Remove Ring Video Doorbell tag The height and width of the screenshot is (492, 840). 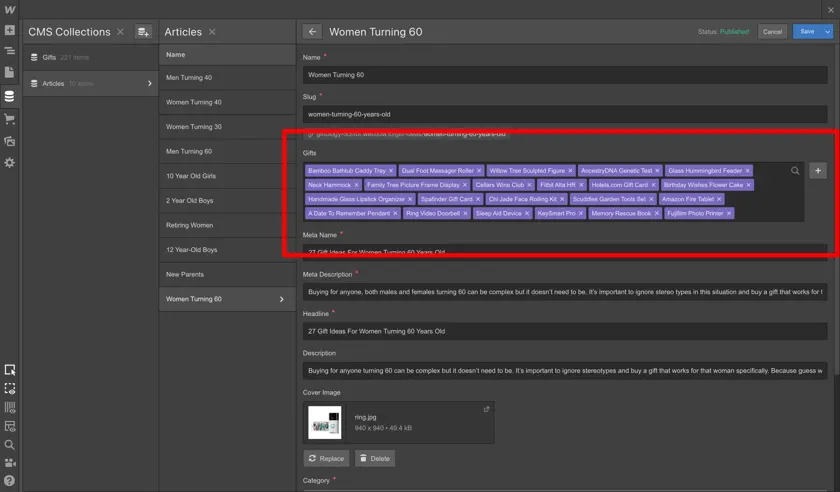coord(466,213)
